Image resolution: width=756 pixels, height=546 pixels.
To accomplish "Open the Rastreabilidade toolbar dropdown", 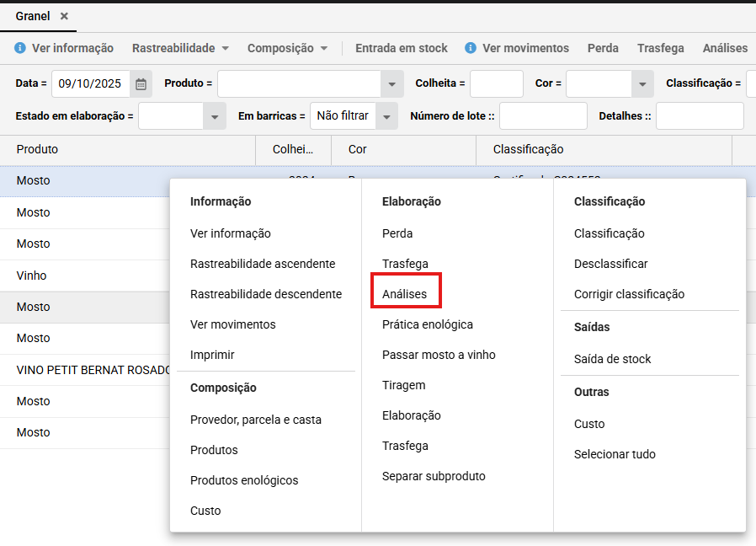I will click(180, 48).
